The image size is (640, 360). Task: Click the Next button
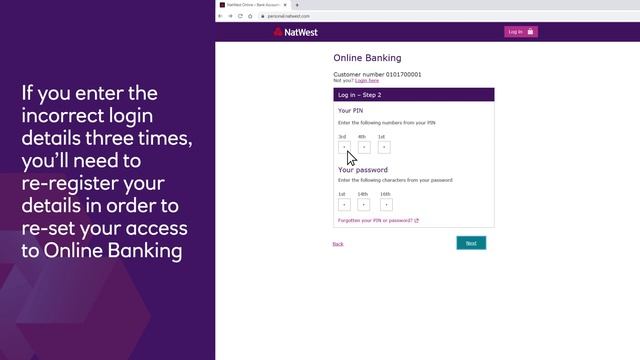[x=471, y=243]
